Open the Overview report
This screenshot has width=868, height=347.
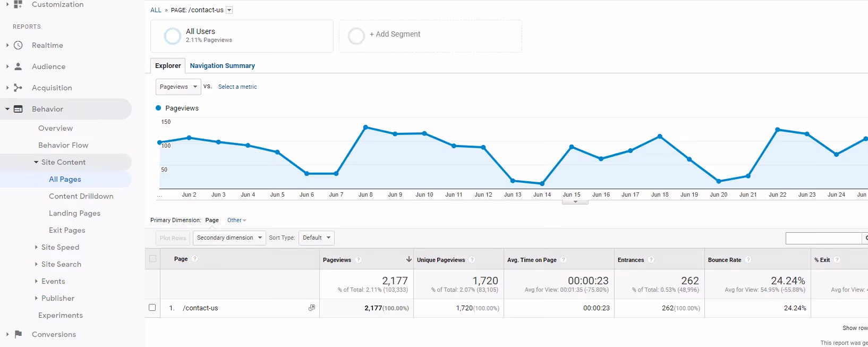click(x=56, y=128)
